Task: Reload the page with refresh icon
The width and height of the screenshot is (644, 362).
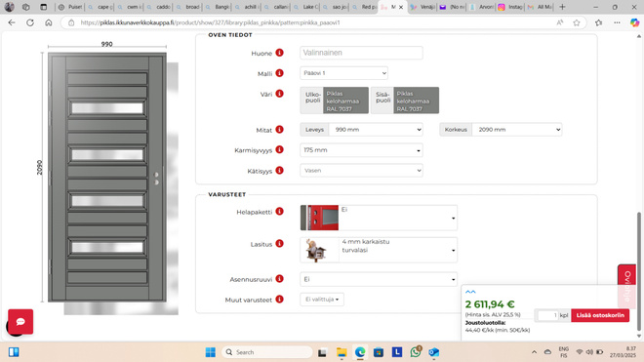Action: click(x=30, y=22)
